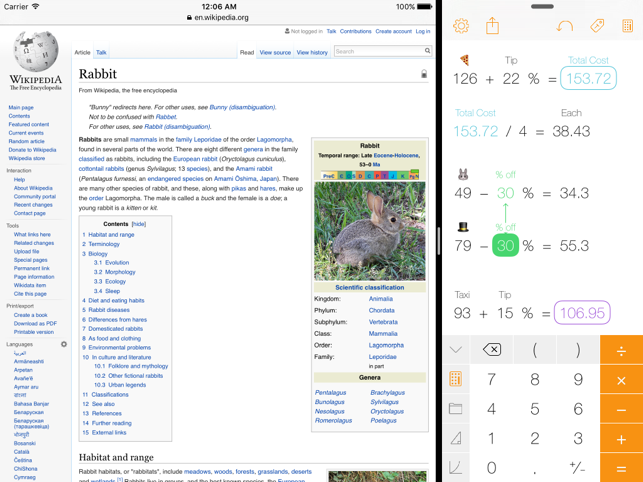Screen dimensions: 643x482
Task: Tap the number 7 key
Action: pyautogui.click(x=492, y=379)
